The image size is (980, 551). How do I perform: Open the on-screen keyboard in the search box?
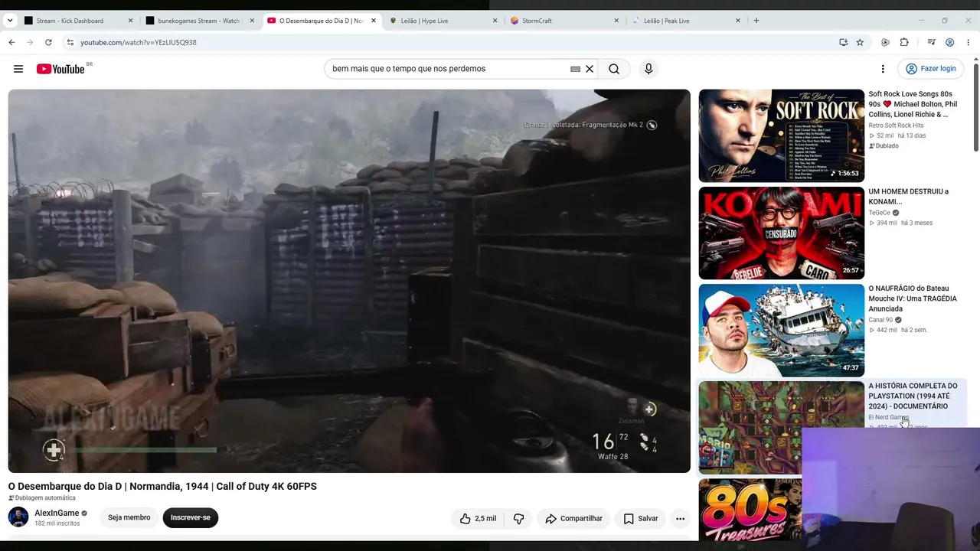pos(575,69)
